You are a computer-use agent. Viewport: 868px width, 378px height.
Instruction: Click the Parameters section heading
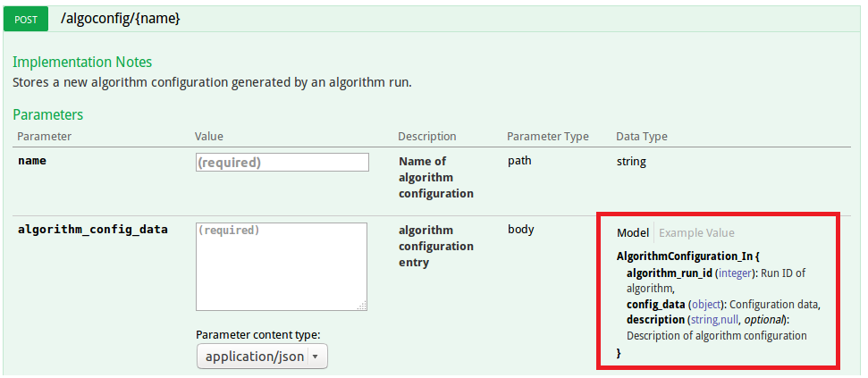pyautogui.click(x=48, y=114)
